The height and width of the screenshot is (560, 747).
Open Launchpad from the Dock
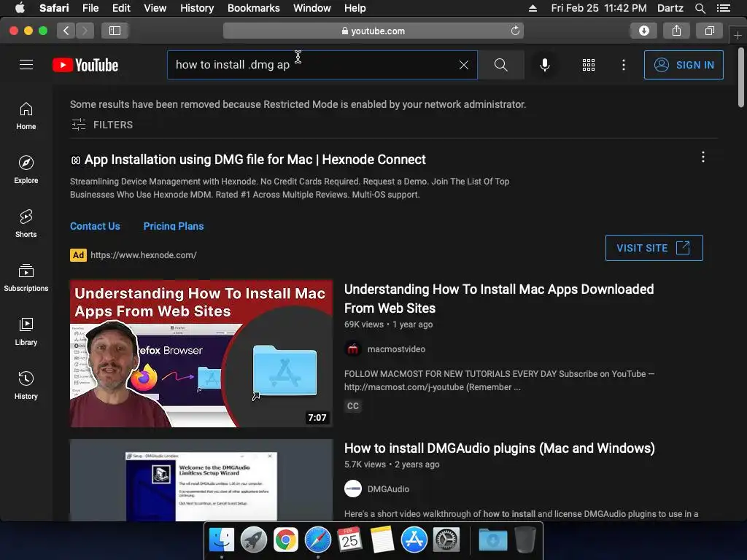click(253, 540)
